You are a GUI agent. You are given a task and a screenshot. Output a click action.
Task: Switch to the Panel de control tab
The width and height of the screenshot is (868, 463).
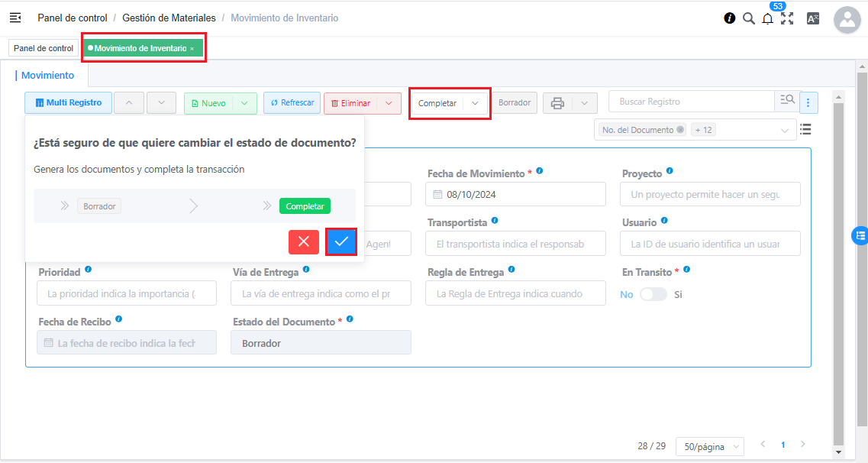point(44,47)
